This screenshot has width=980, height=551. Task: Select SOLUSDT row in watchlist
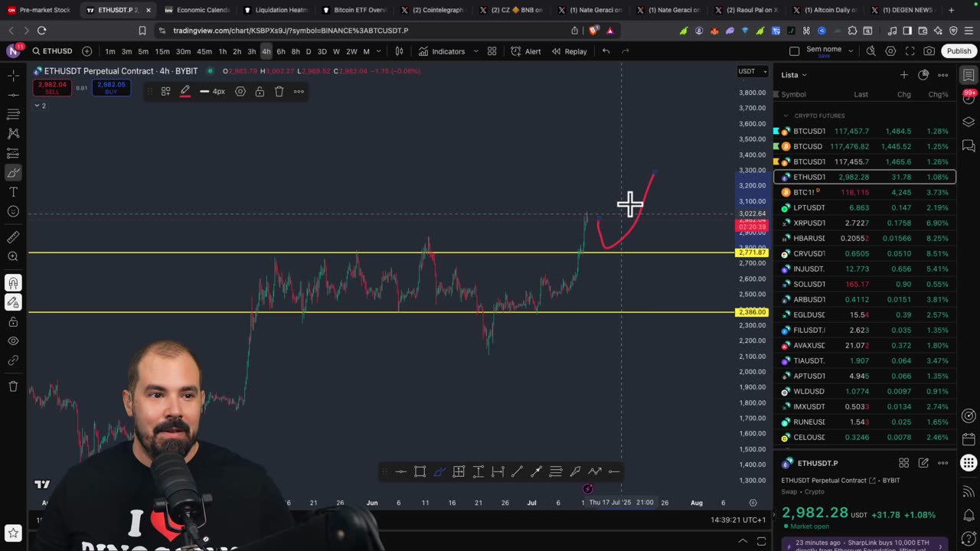click(864, 284)
